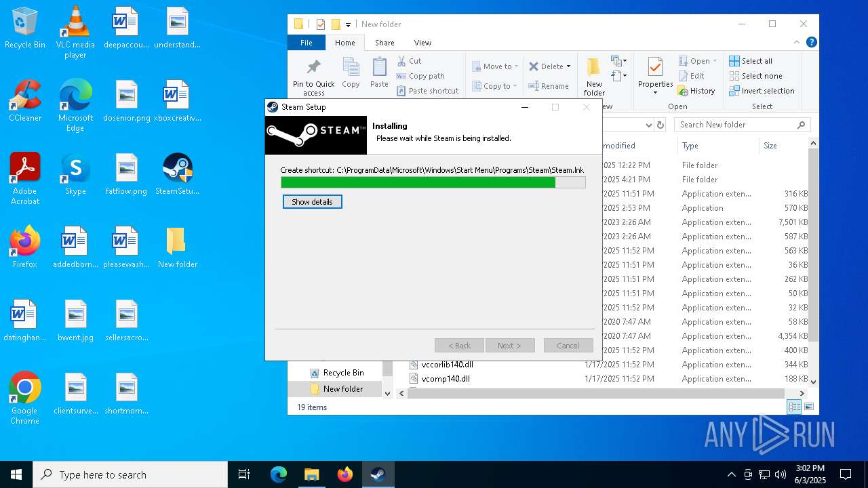
Task: Click the Explorer horizontal scrollbar
Action: [595, 393]
